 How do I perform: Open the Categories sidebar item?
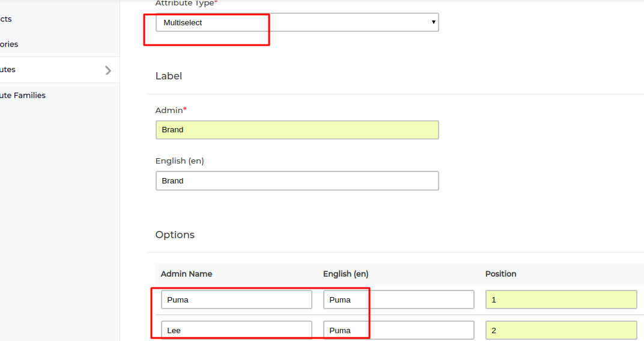[x=9, y=44]
